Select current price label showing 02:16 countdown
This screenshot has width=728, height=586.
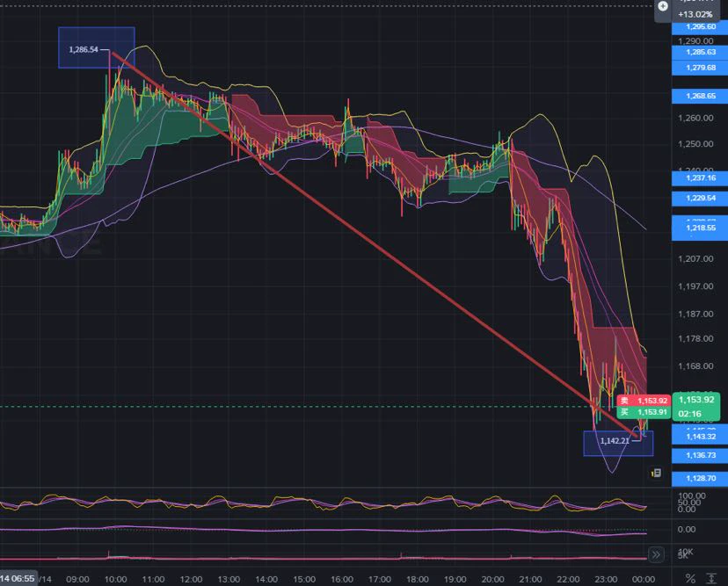pyautogui.click(x=696, y=407)
